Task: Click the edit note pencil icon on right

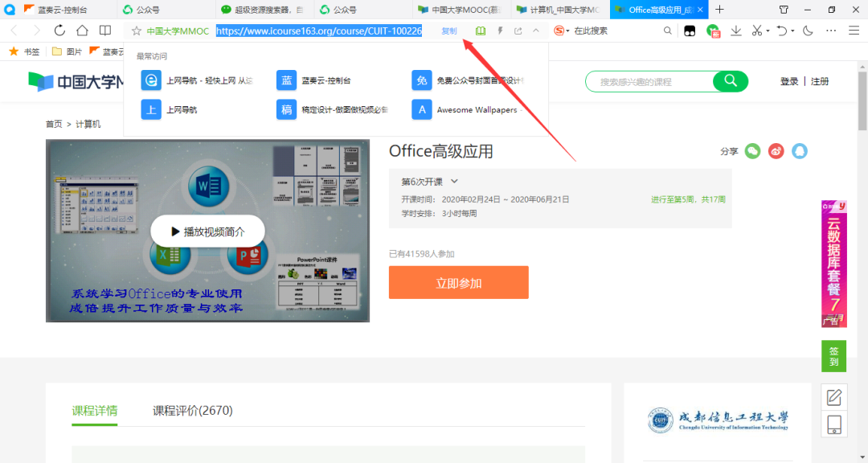Action: tap(833, 397)
